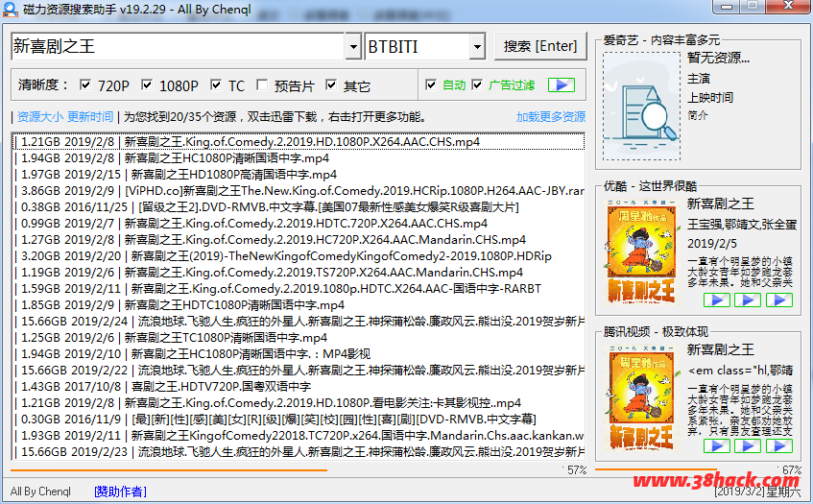Click the 暂无资源... text in iQiyi panel

click(x=718, y=58)
